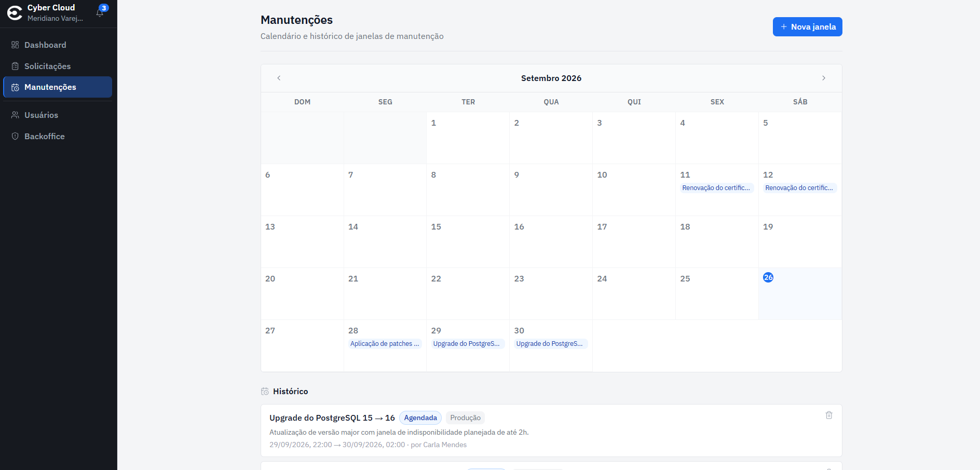
Task: Click the Manutenções page heading
Action: coord(296,20)
